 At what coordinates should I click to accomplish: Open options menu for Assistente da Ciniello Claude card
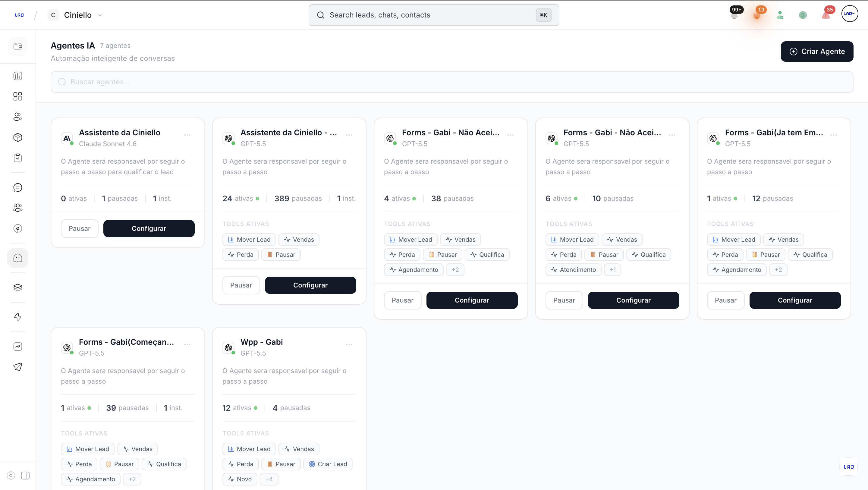coord(188,135)
